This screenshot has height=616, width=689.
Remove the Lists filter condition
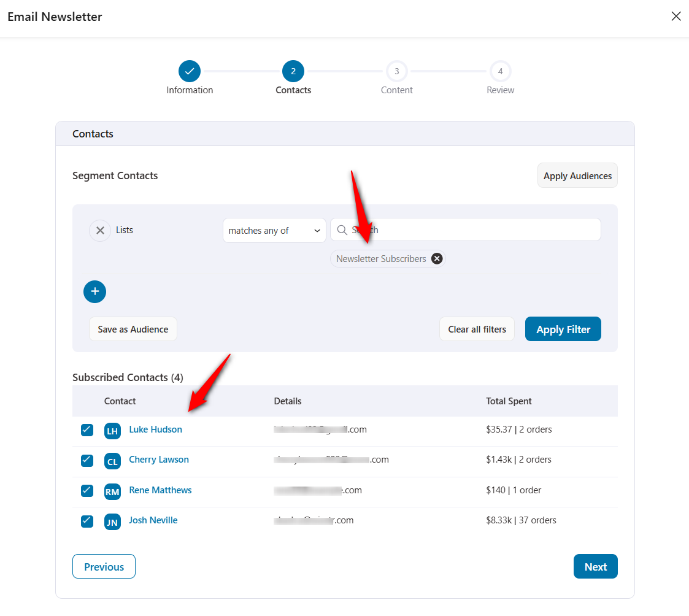click(x=100, y=230)
